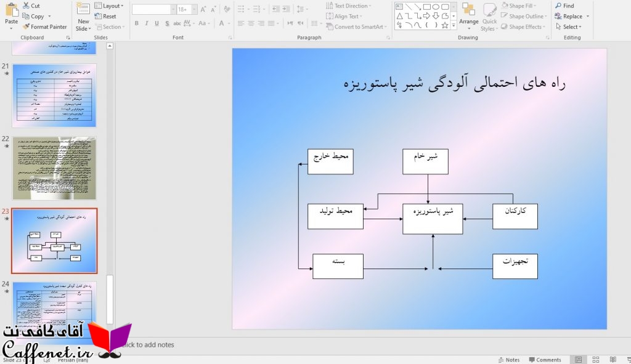
Task: Open the Text Direction dropdown
Action: (x=349, y=6)
